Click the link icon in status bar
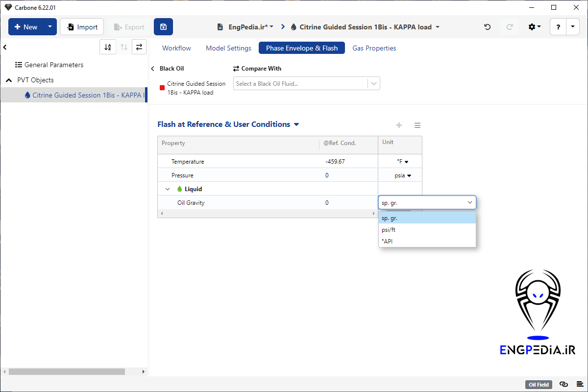 [x=563, y=385]
